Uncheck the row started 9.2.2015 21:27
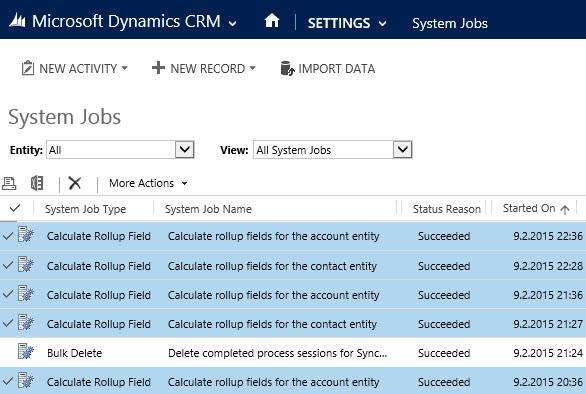The width and height of the screenshot is (586, 394). tap(7, 323)
